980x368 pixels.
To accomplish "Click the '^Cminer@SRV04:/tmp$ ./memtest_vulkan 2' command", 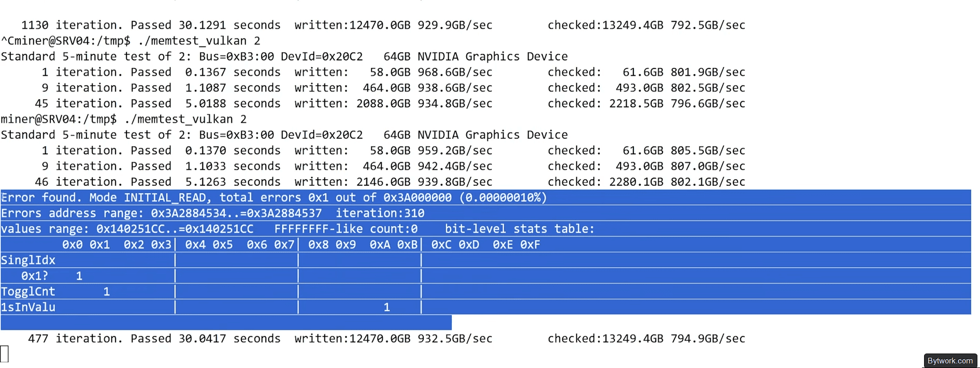I will tap(131, 40).
